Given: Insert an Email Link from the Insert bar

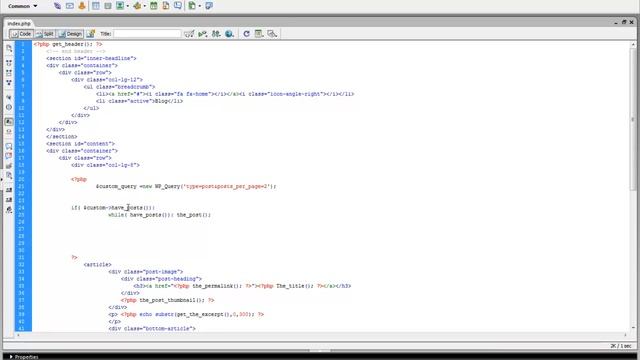Looking at the screenshot, I should 70,6.
